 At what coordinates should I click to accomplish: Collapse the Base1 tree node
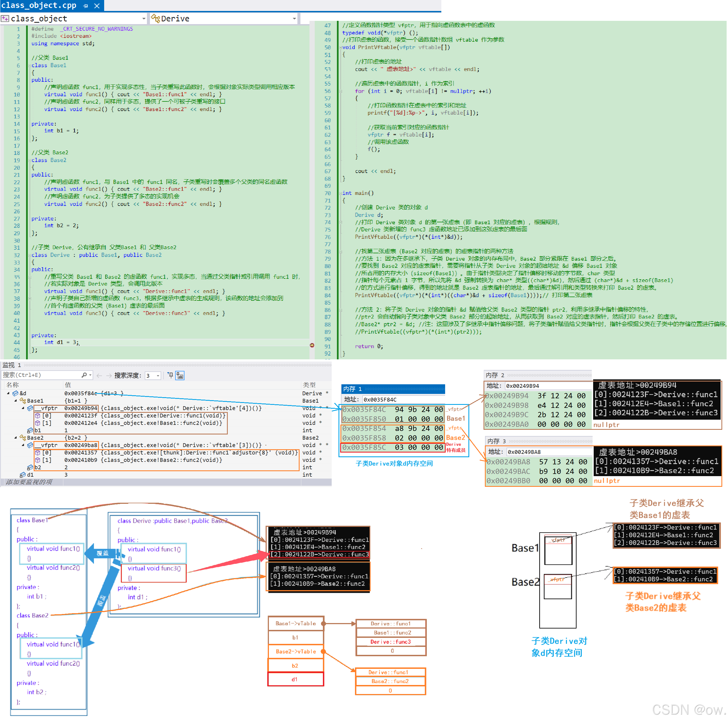point(16,400)
